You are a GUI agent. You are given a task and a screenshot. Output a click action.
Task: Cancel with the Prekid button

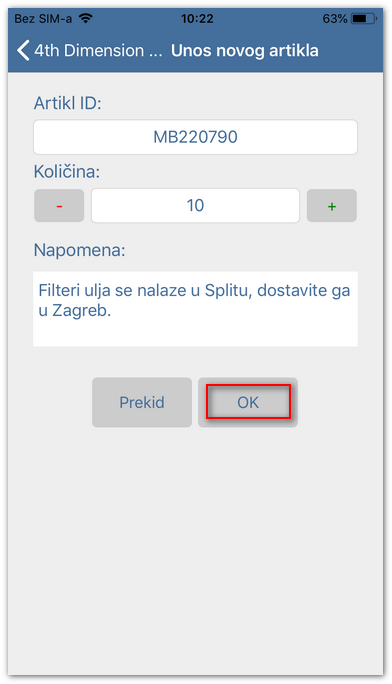tap(142, 402)
